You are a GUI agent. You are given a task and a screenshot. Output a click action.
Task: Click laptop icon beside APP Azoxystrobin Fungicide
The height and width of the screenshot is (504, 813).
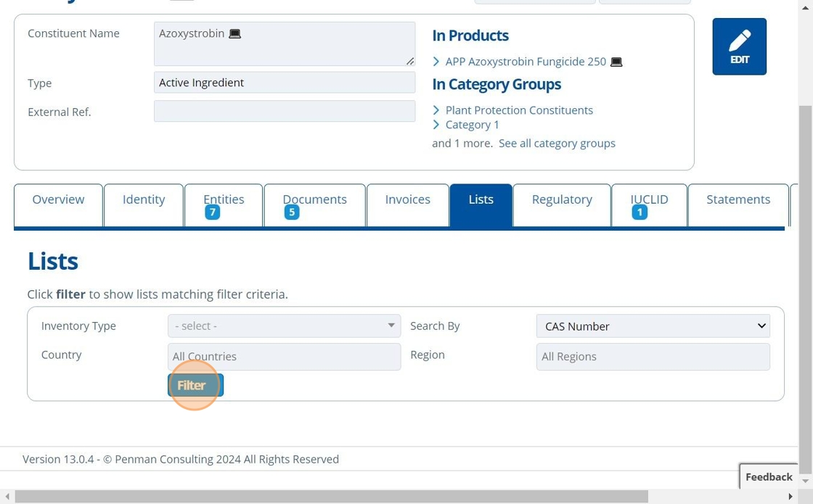[616, 62]
